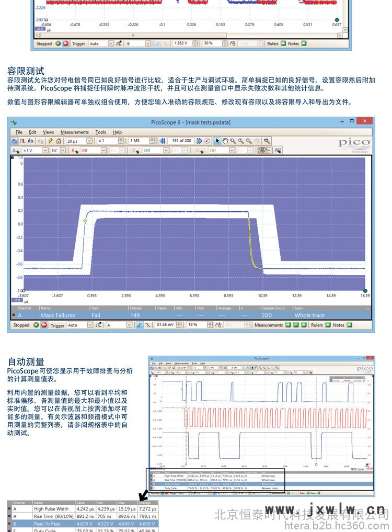Switch to Persistence mode icon
392x532 pixels.
[22, 141]
